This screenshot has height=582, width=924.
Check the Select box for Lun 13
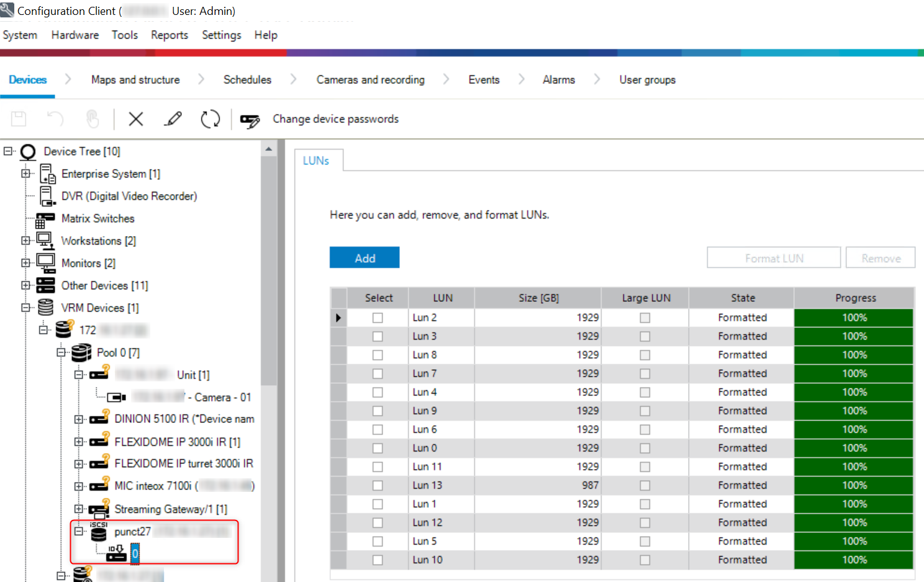tap(378, 486)
